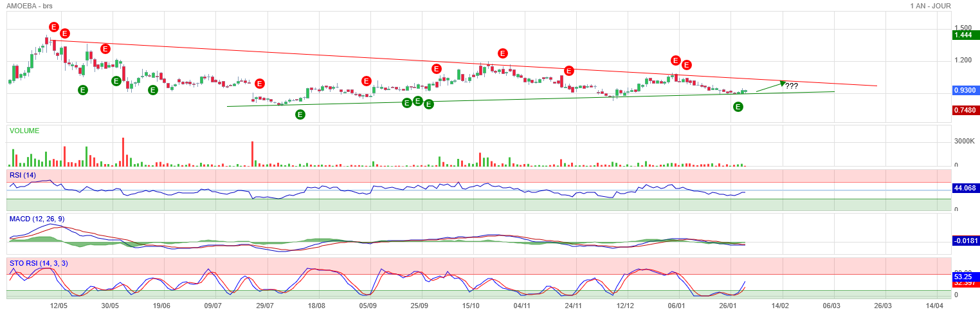Click the 18/08 date axis label
Image resolution: width=980 pixels, height=312 pixels.
[316, 306]
